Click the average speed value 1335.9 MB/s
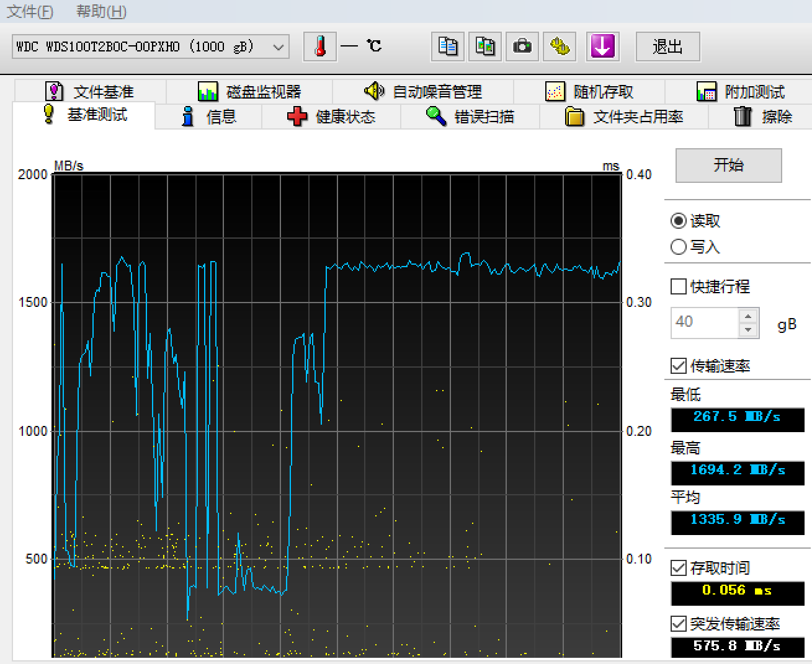The height and width of the screenshot is (664, 812). coord(738,522)
